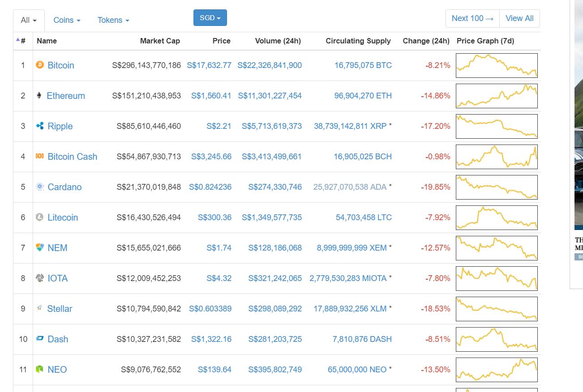This screenshot has width=583, height=392.
Task: Sort table by Change (24h) column
Action: point(426,41)
